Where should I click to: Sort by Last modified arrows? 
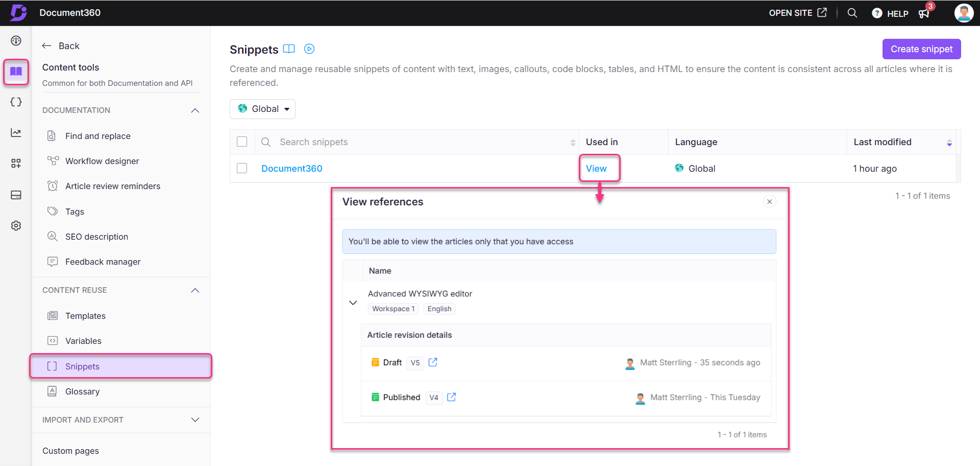point(949,143)
